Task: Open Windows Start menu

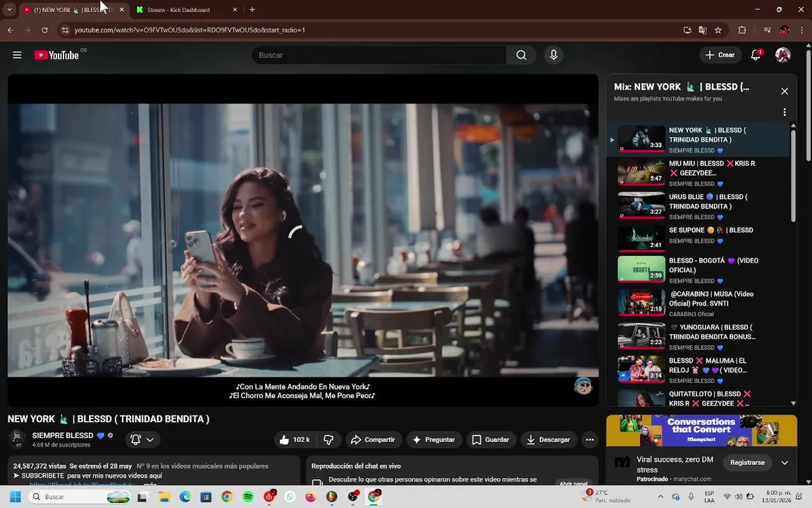Action: pyautogui.click(x=16, y=497)
